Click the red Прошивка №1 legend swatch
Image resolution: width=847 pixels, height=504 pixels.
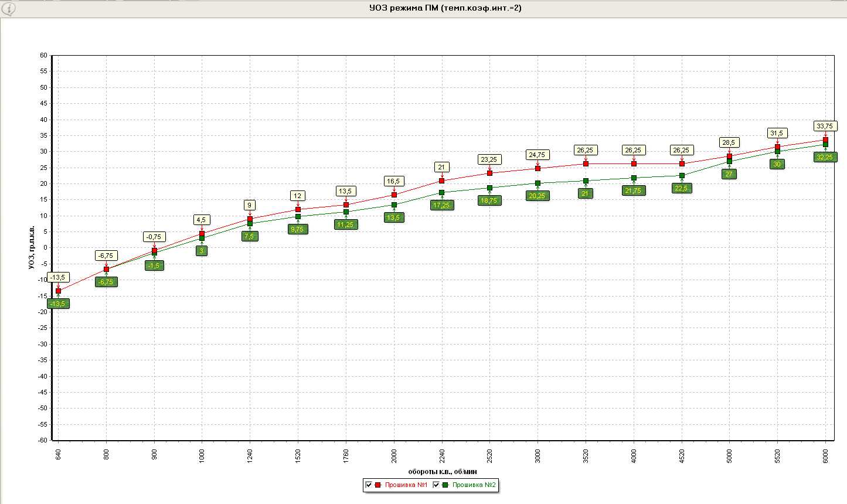[378, 485]
